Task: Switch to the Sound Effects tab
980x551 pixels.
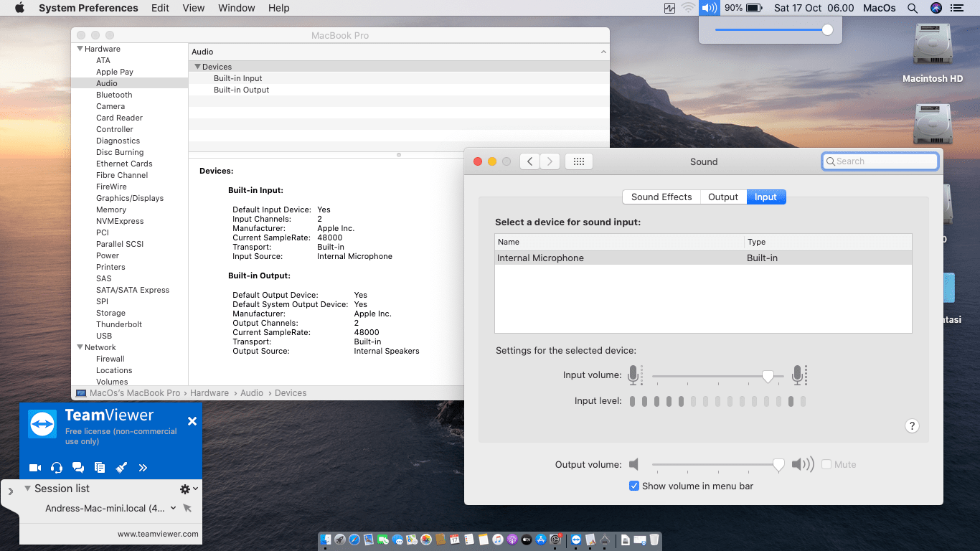Action: [x=661, y=197]
